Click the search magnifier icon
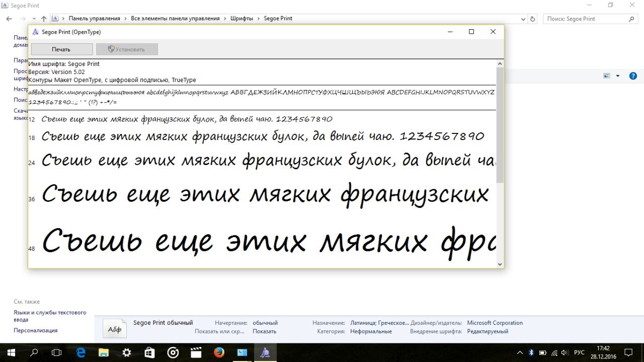644x362 pixels. pyautogui.click(x=632, y=19)
